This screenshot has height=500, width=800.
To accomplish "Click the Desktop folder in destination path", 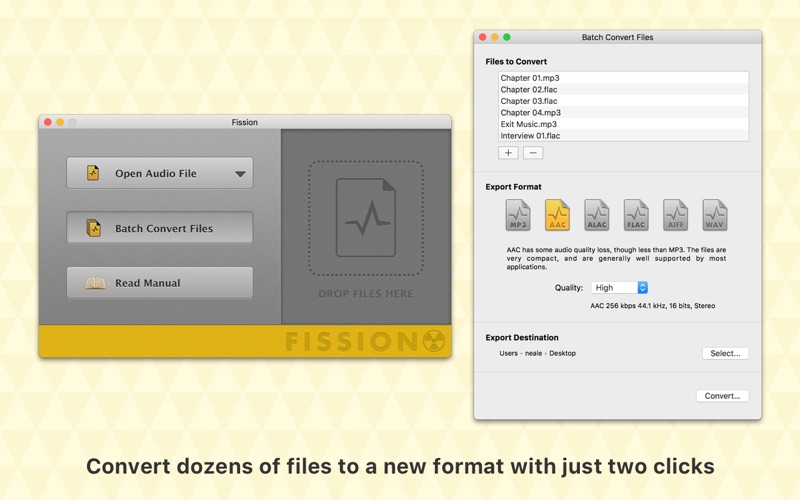I will [x=562, y=353].
